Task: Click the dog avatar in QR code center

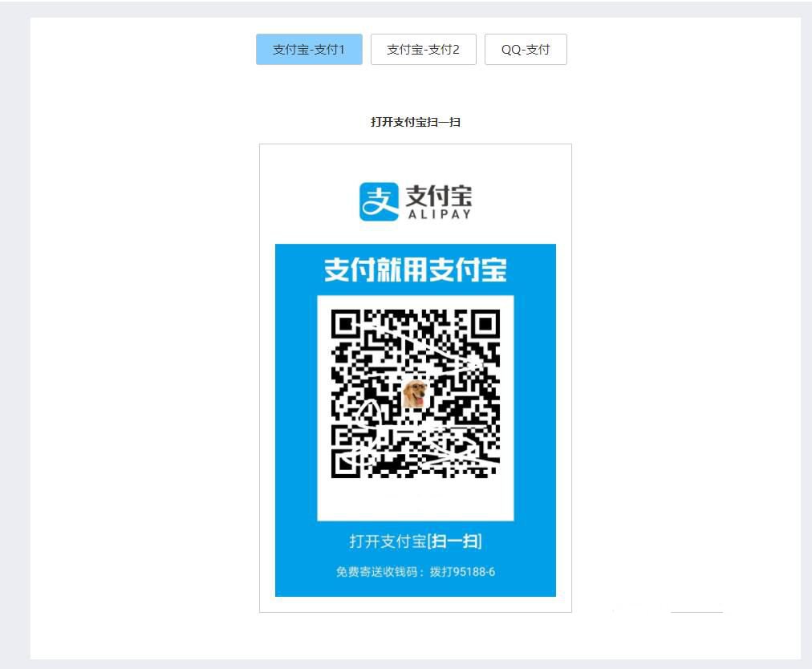Action: (x=416, y=391)
